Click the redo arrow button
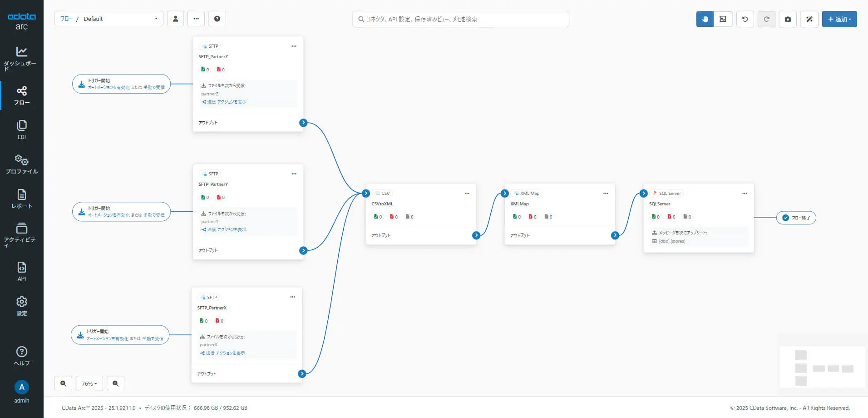This screenshot has height=418, width=868. pyautogui.click(x=766, y=19)
